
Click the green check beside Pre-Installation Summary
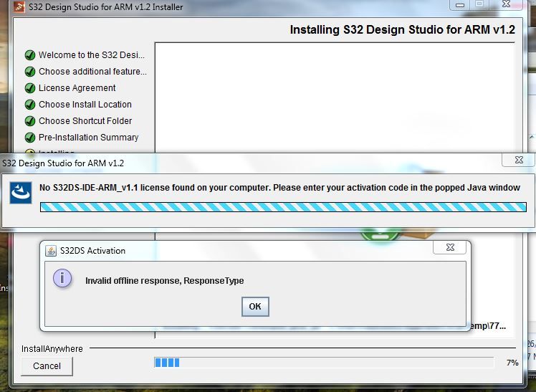(30, 138)
